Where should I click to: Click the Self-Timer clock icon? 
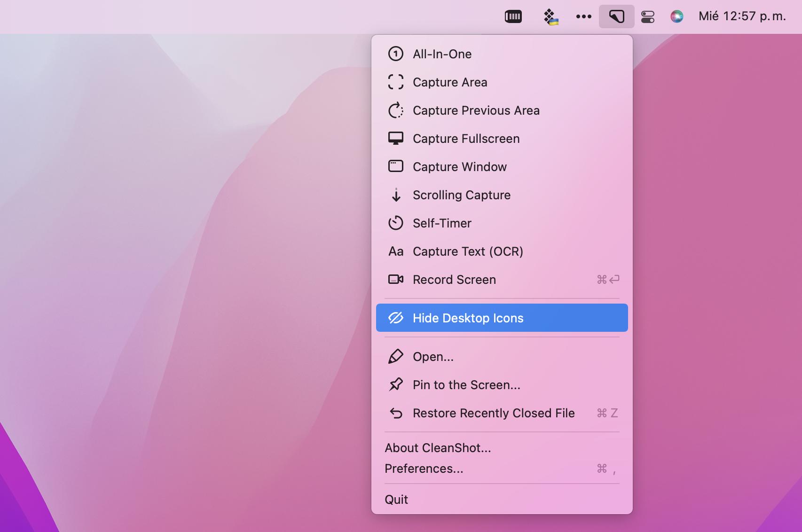[x=396, y=223]
